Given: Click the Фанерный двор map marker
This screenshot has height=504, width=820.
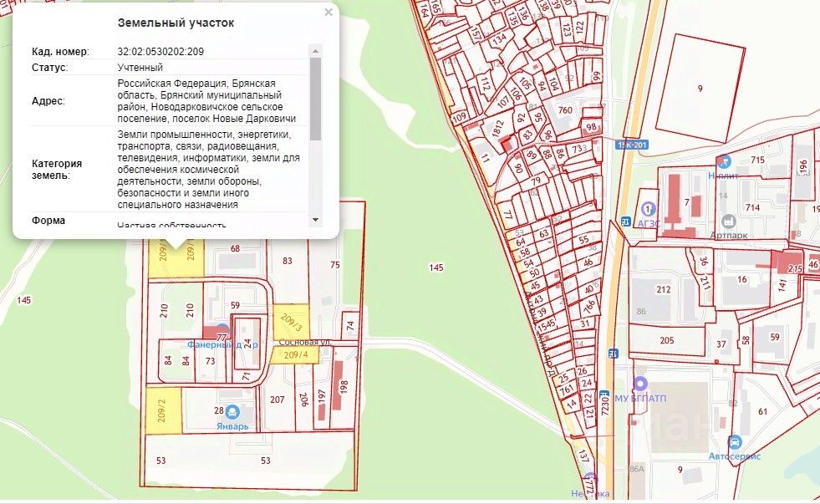Looking at the screenshot, I should [x=222, y=332].
